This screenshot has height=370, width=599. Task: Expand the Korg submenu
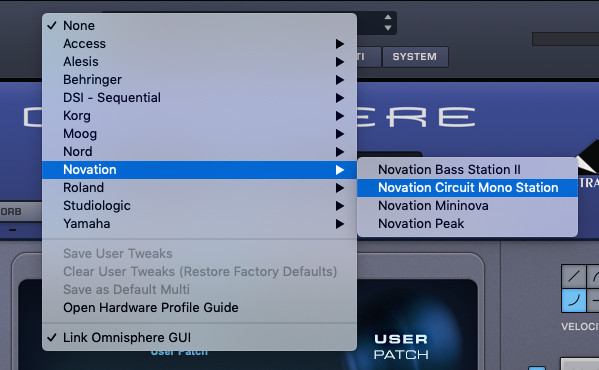click(x=199, y=115)
